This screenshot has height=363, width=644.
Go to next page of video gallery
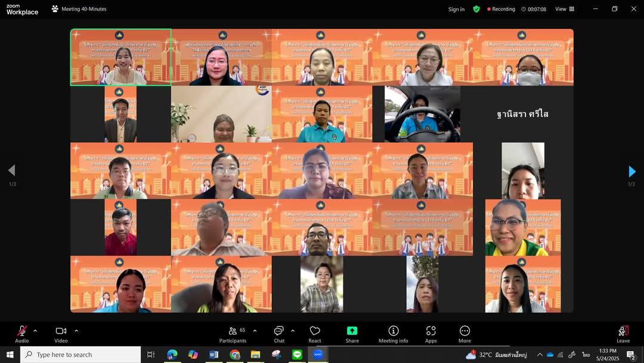coord(631,171)
